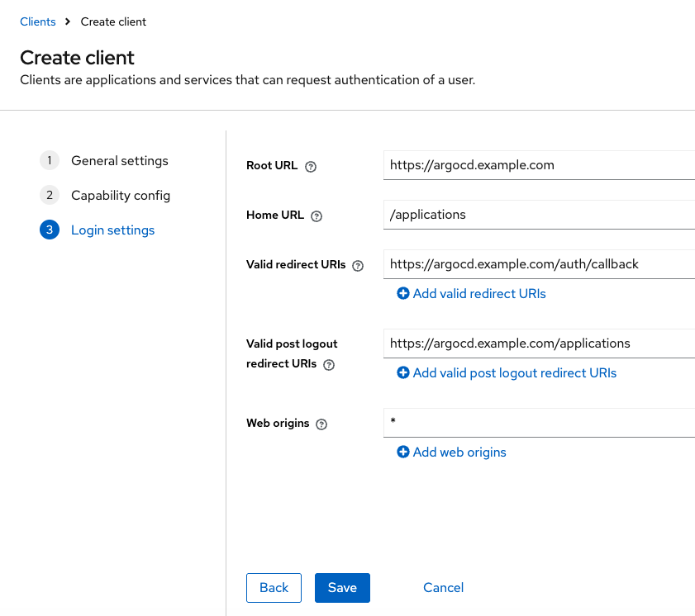The width and height of the screenshot is (695, 616).
Task: Select the Login settings step
Action: click(112, 230)
